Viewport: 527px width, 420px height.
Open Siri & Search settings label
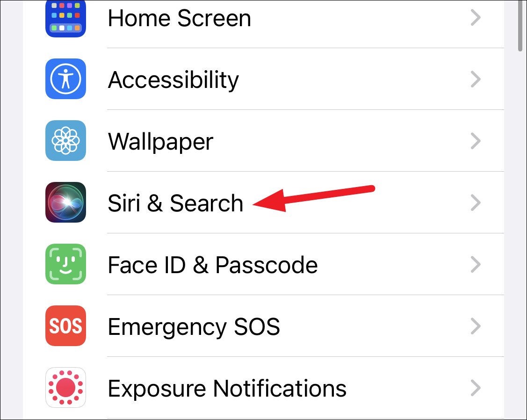pyautogui.click(x=175, y=203)
